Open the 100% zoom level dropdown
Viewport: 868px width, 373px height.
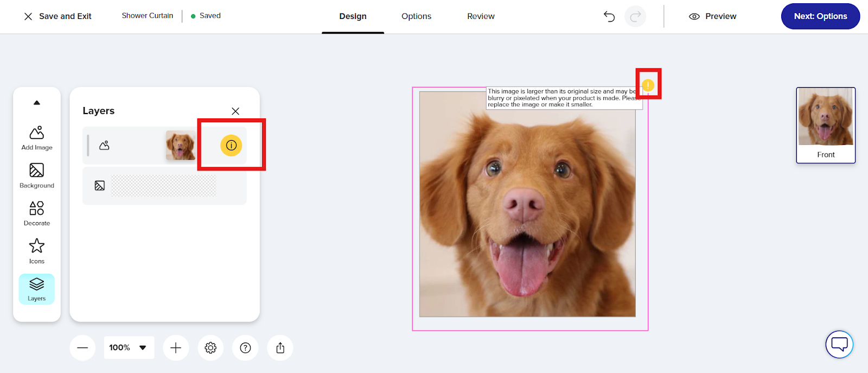point(129,348)
